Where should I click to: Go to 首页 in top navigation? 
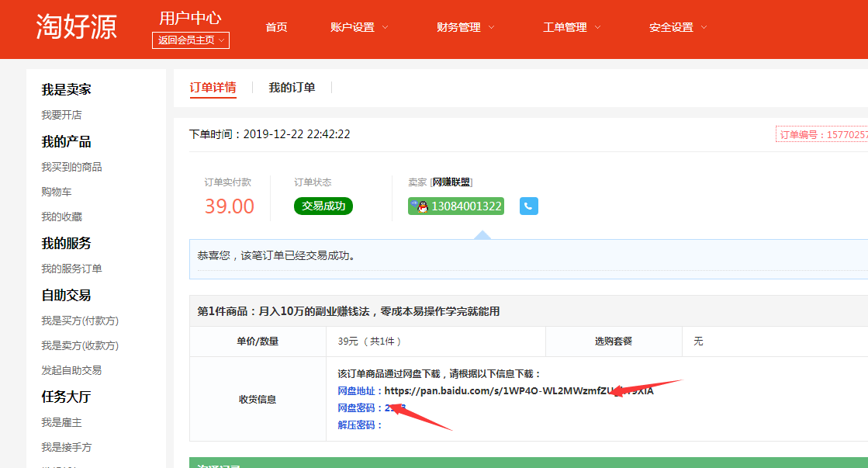276,27
